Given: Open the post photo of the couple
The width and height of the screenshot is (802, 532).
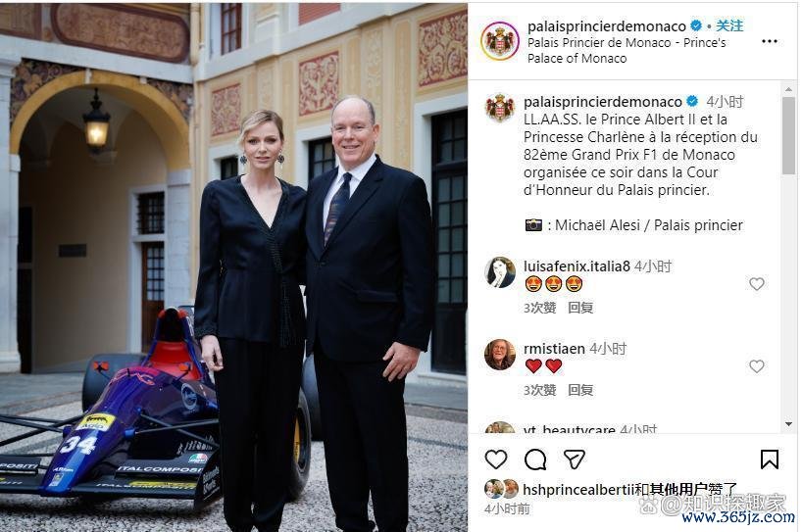Looking at the screenshot, I should click(x=233, y=267).
